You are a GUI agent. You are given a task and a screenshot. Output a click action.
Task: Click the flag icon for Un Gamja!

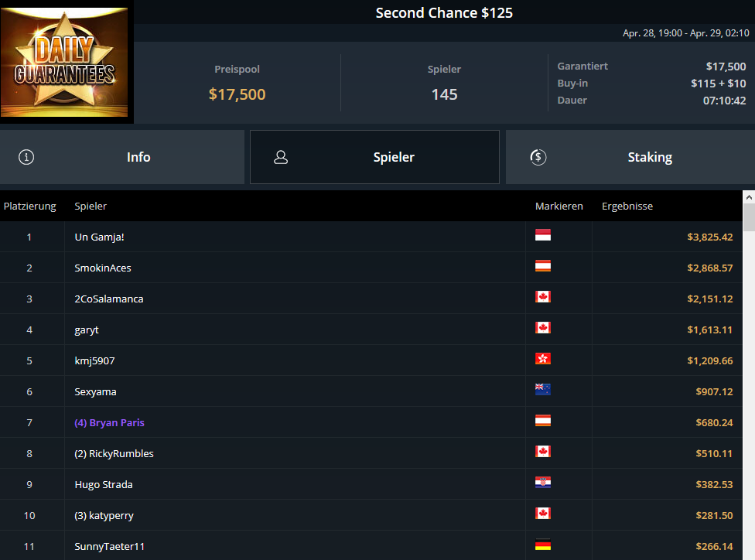[543, 235]
